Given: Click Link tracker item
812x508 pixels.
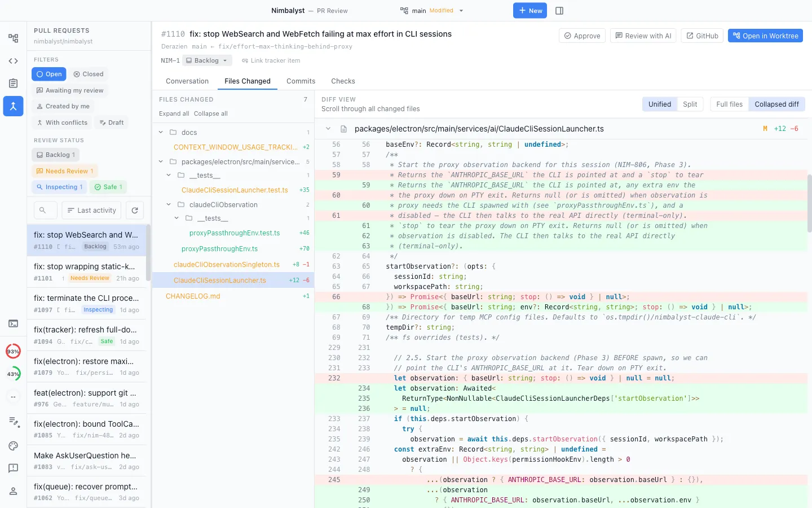Looking at the screenshot, I should coord(271,60).
